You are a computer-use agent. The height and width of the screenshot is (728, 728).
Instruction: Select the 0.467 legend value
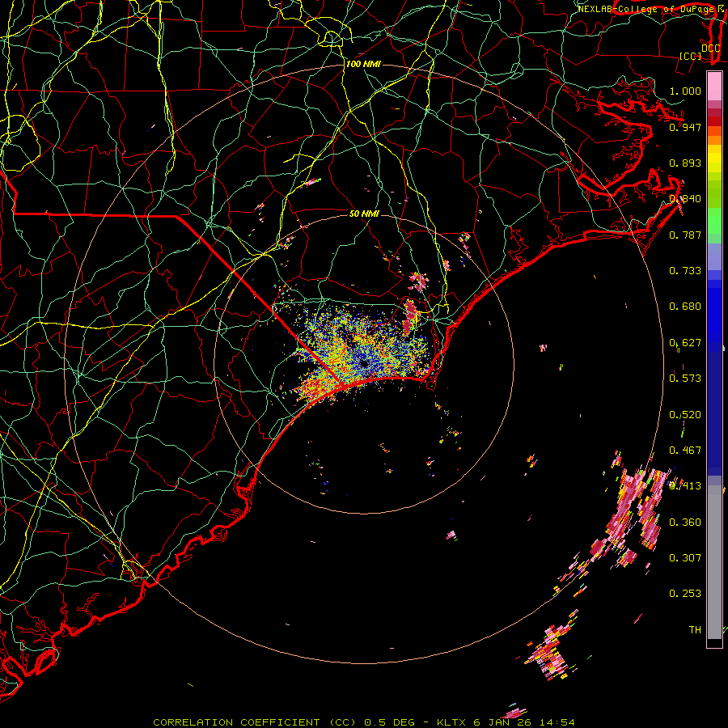point(685,451)
